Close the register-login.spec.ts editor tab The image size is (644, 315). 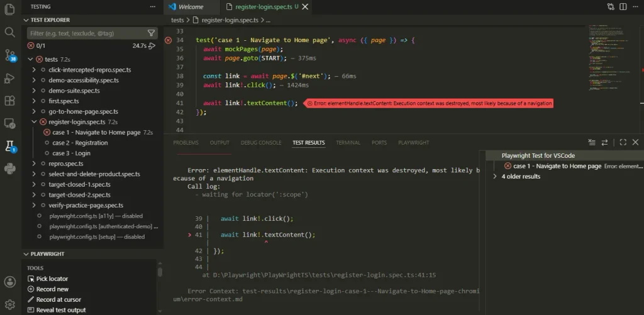coord(305,6)
